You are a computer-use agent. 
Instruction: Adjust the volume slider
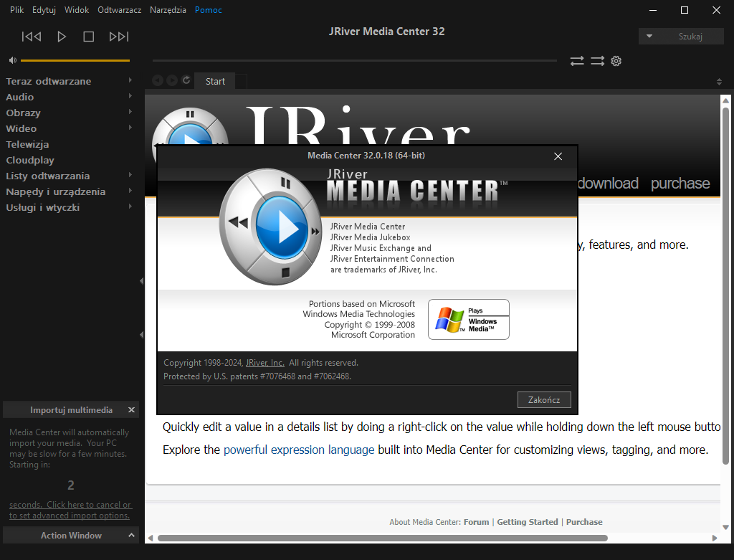point(75,60)
